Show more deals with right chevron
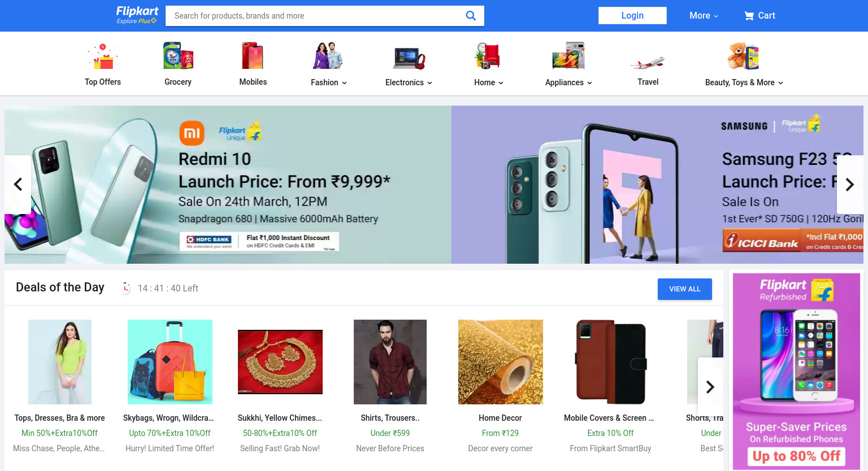Screen dimensions: 868x471 [710, 387]
